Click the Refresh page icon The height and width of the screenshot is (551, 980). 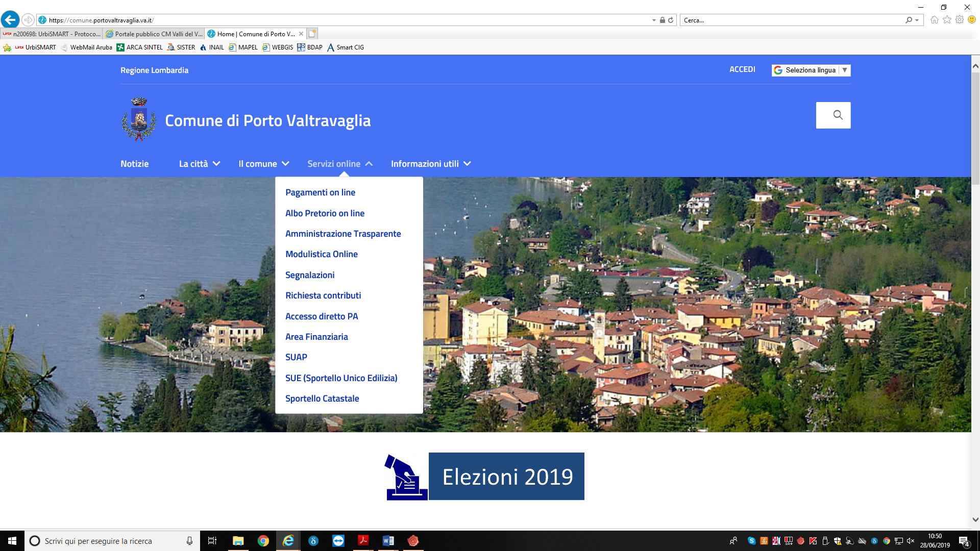tap(671, 20)
